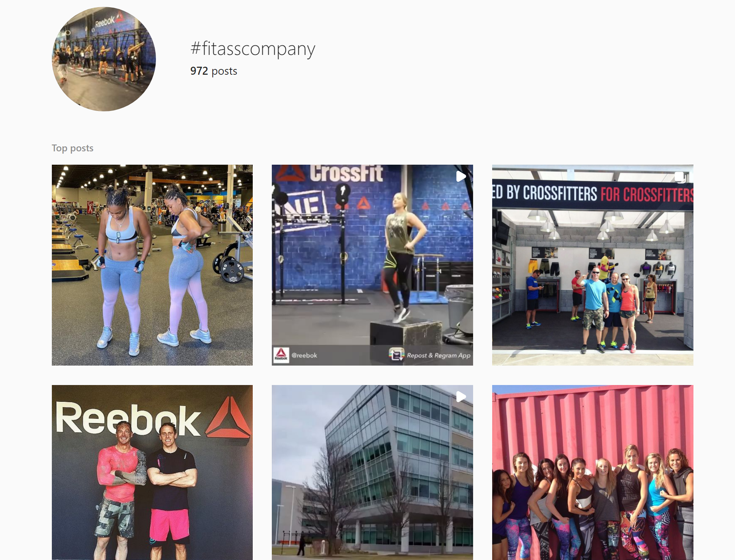The width and height of the screenshot is (735, 560).
Task: Click the 972 posts count
Action: (x=213, y=71)
